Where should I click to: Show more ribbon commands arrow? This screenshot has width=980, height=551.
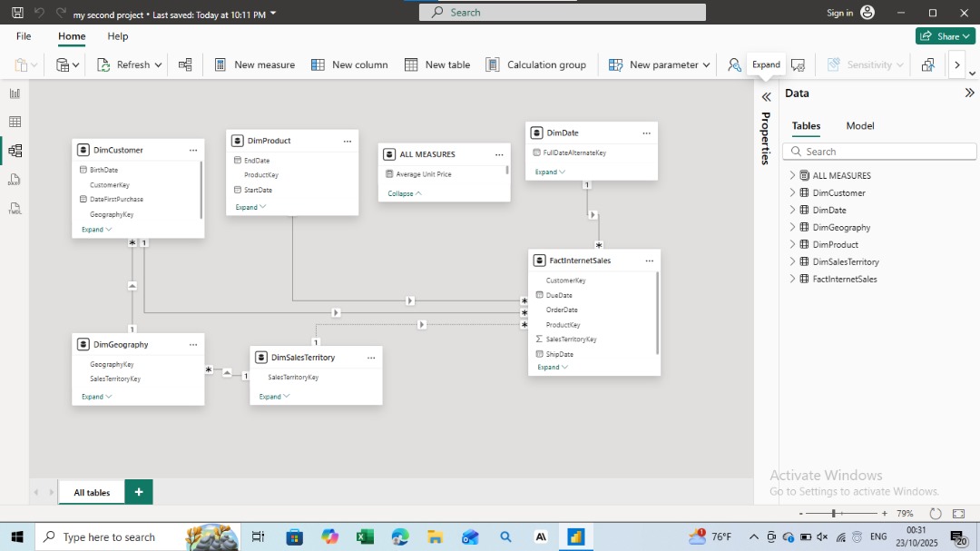click(957, 65)
